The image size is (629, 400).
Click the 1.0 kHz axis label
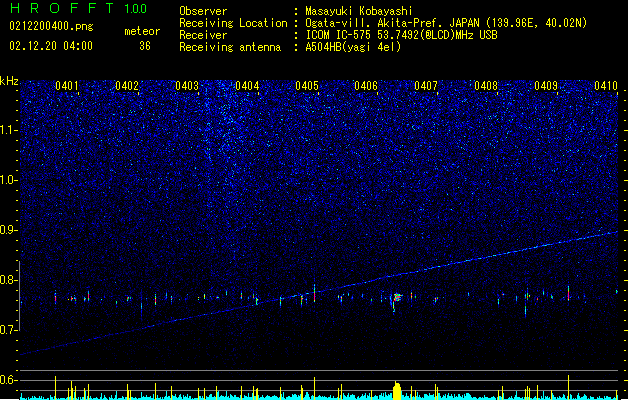pos(9,180)
